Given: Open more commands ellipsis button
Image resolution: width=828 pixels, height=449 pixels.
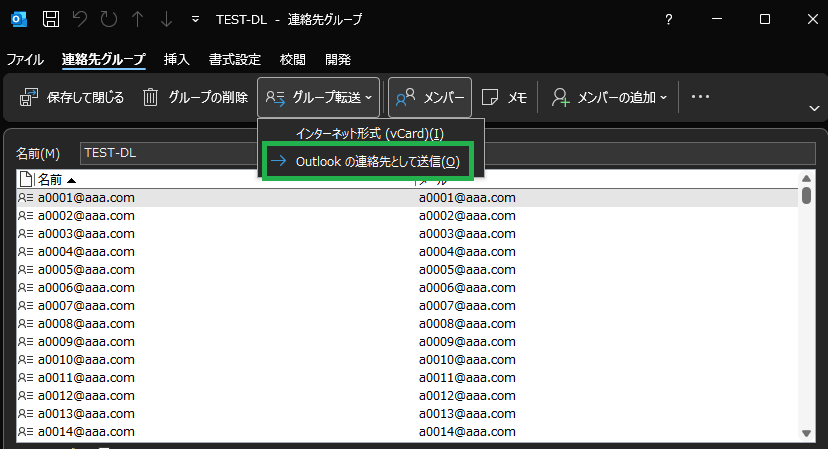Looking at the screenshot, I should [x=700, y=97].
